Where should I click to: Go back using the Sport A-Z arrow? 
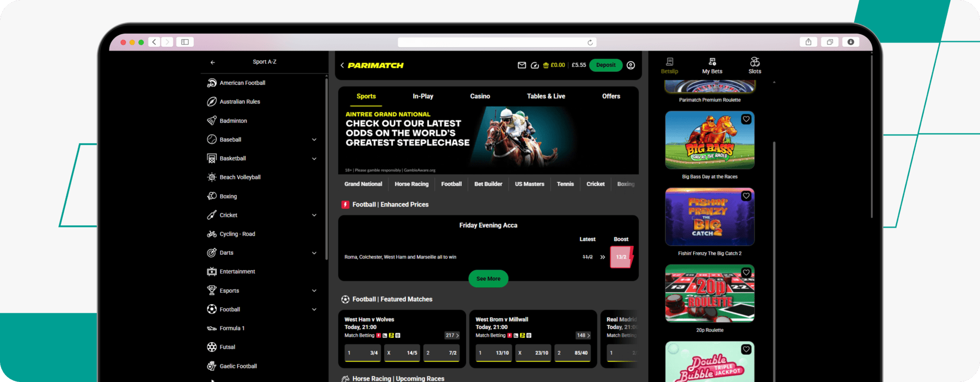[x=212, y=62]
